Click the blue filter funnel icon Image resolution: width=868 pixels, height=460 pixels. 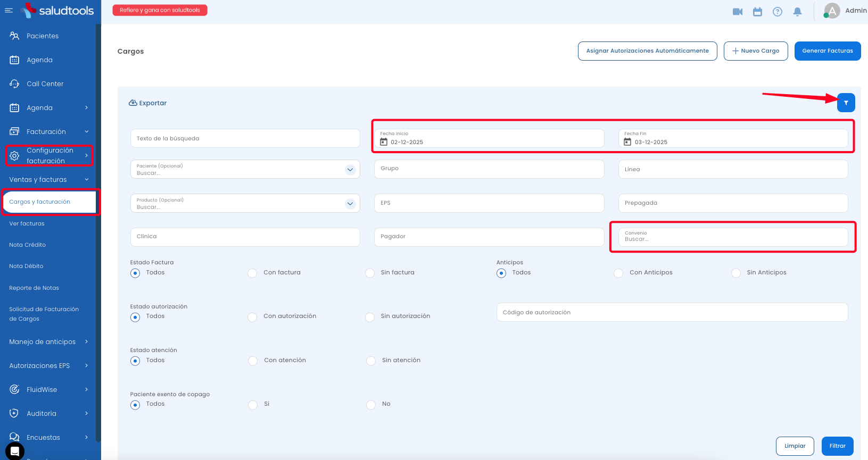point(846,103)
